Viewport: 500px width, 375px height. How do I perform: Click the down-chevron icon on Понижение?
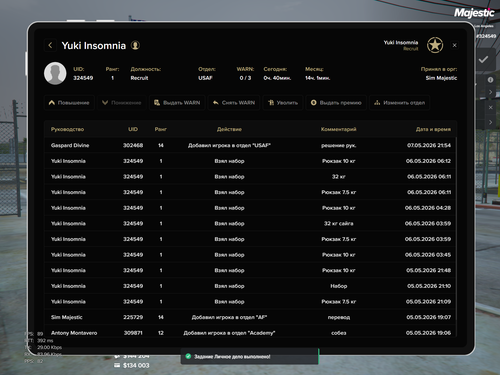(x=105, y=103)
